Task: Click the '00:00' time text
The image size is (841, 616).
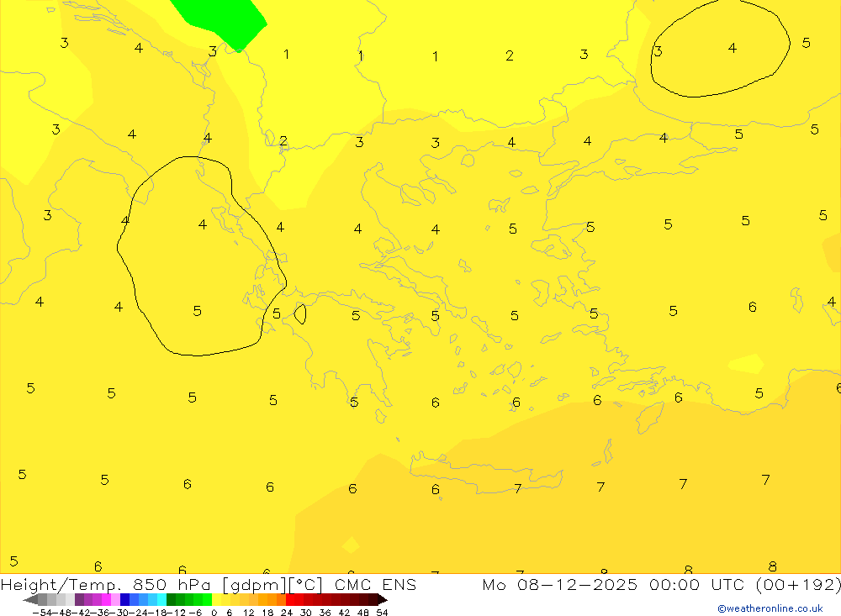Action: click(674, 584)
